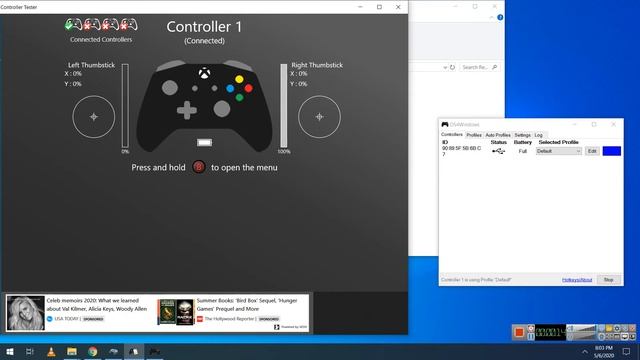Click the red record button in overlay toolbar

tap(519, 332)
